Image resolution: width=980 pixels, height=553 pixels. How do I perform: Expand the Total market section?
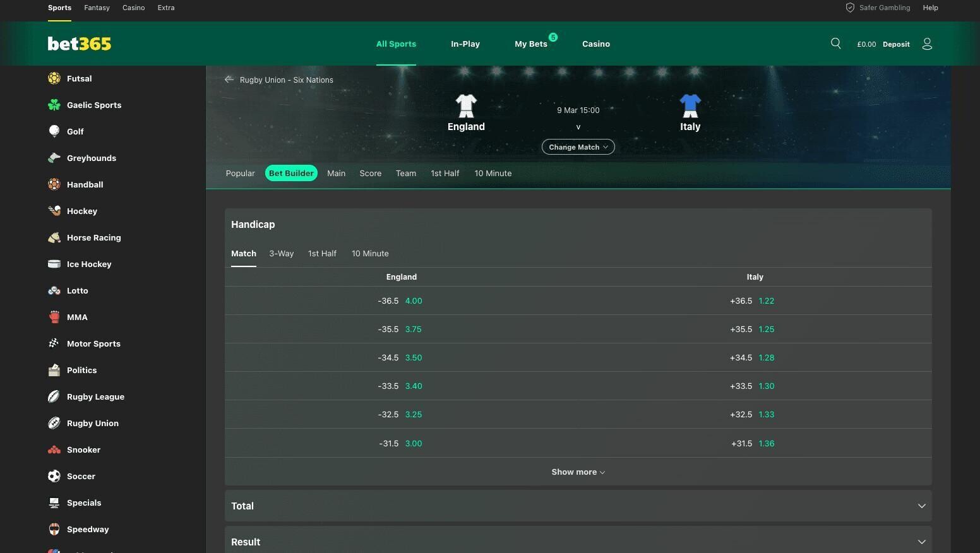click(578, 506)
